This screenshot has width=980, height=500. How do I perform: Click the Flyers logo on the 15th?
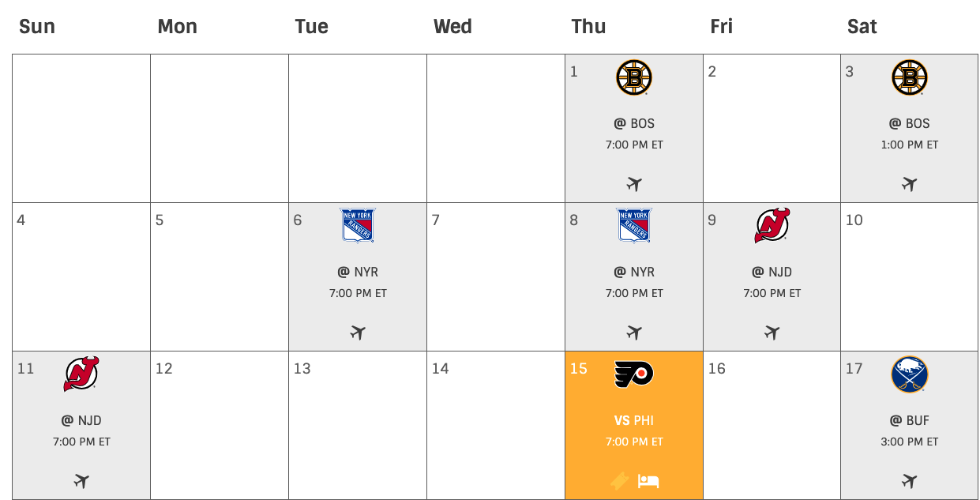(x=634, y=374)
